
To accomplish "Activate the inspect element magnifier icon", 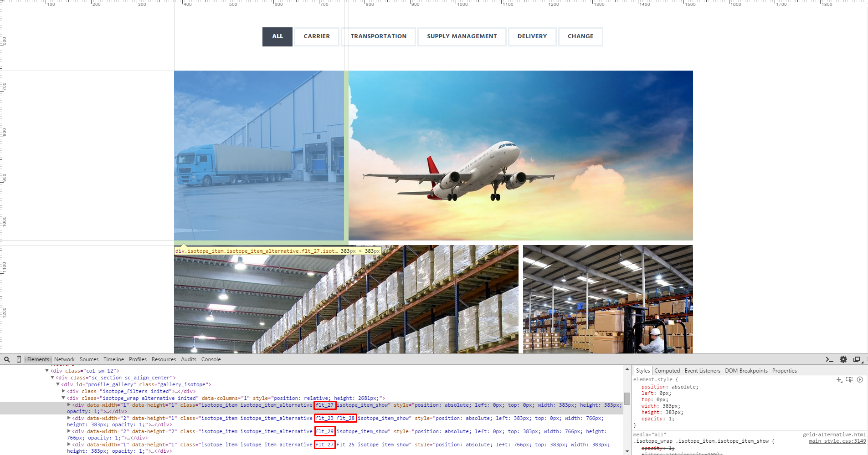I will pos(7,359).
